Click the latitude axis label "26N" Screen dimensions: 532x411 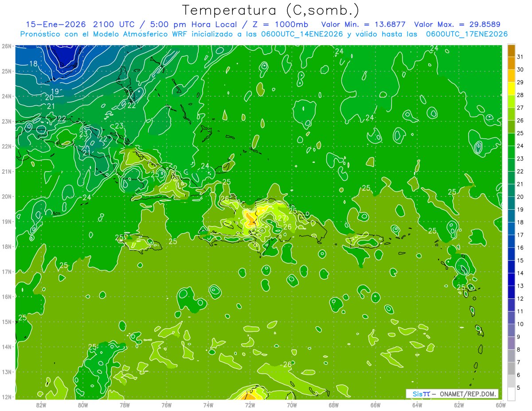point(7,46)
